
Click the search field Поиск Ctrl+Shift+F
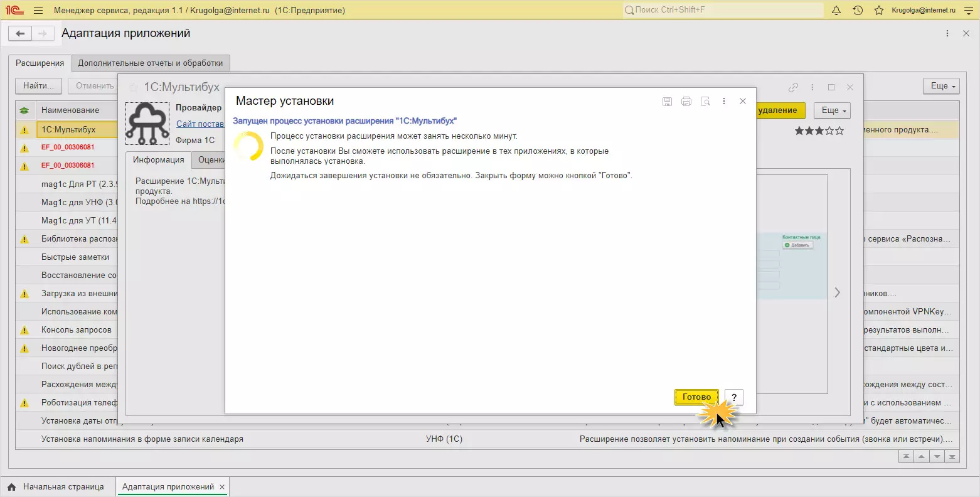[723, 10]
